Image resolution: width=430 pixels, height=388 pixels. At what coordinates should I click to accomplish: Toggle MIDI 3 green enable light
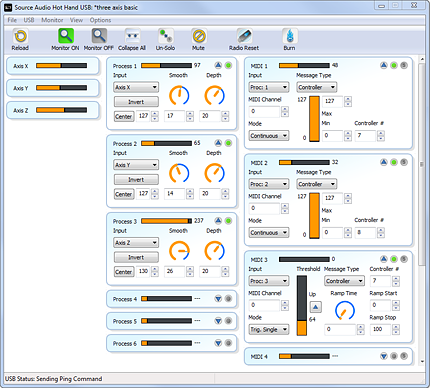pos(394,259)
